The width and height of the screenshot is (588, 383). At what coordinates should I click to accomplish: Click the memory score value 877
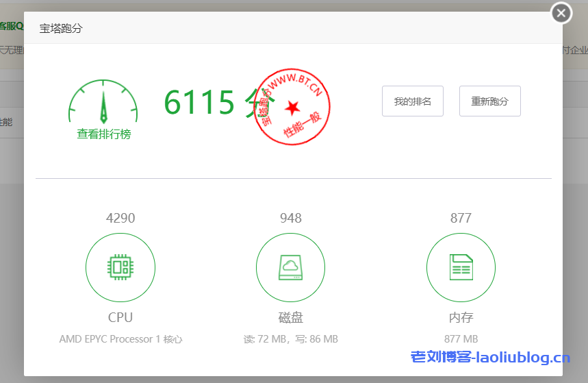[x=461, y=218]
